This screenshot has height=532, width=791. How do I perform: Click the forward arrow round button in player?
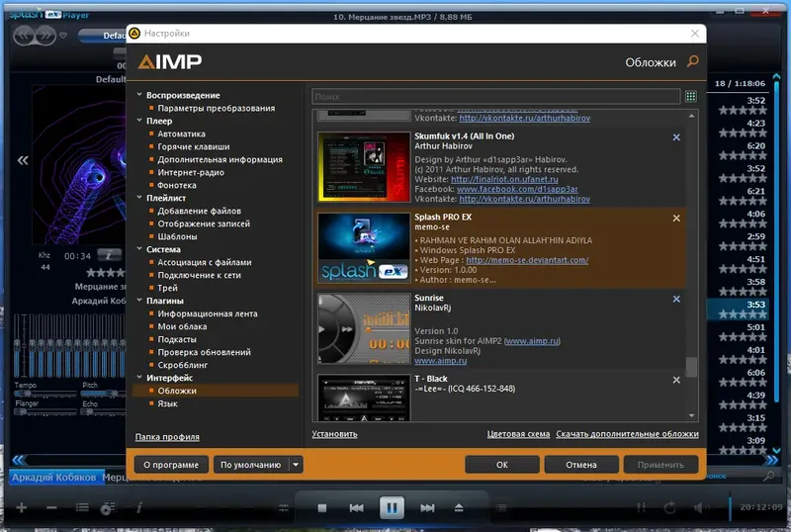coord(45,36)
